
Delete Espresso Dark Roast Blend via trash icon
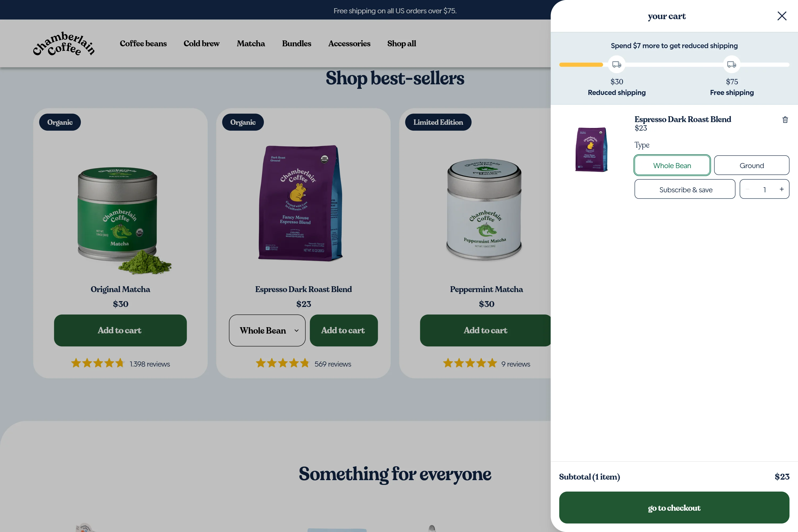[785, 120]
